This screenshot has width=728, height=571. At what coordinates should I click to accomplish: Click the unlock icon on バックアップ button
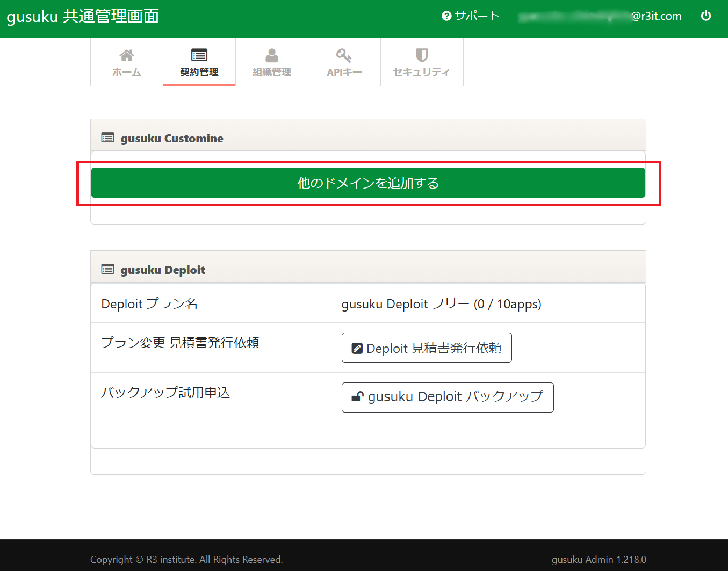pyautogui.click(x=357, y=397)
